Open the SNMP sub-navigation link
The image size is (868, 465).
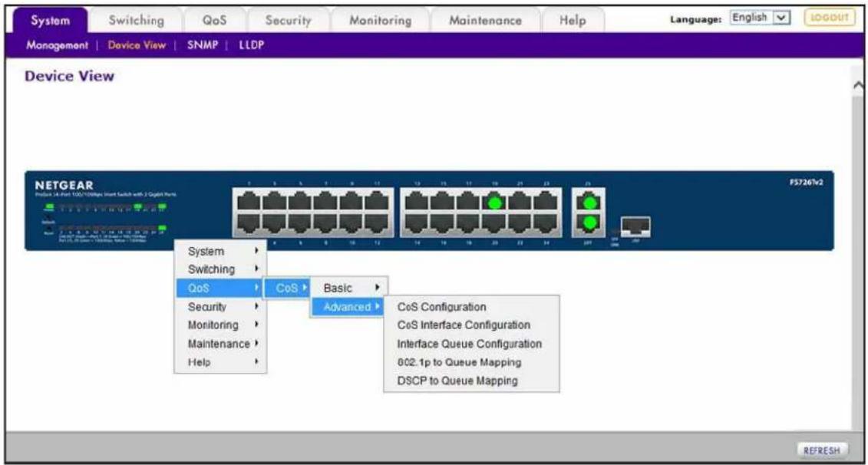(x=202, y=46)
